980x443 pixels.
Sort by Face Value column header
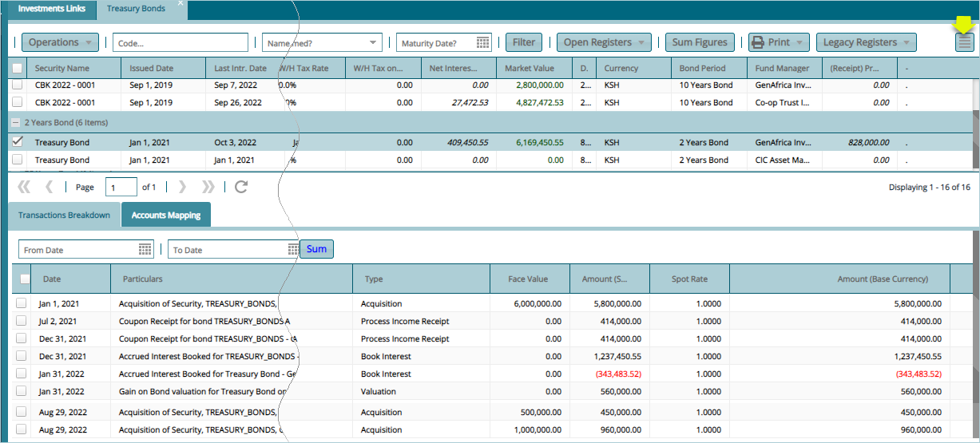tap(530, 279)
